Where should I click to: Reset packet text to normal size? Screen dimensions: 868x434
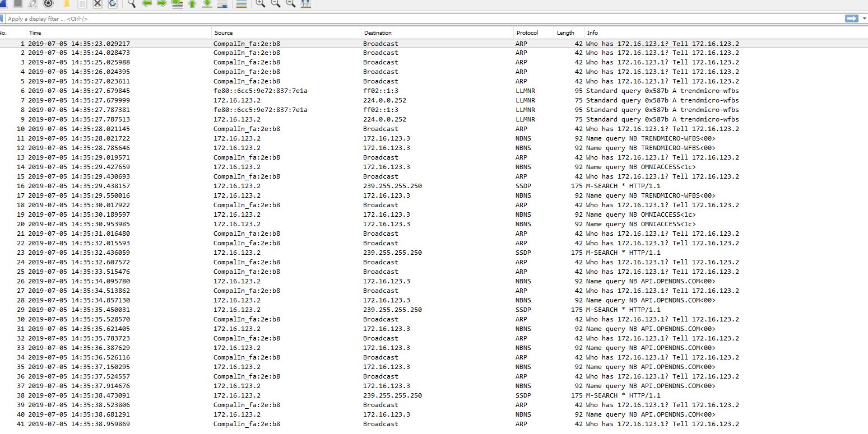pos(291,3)
